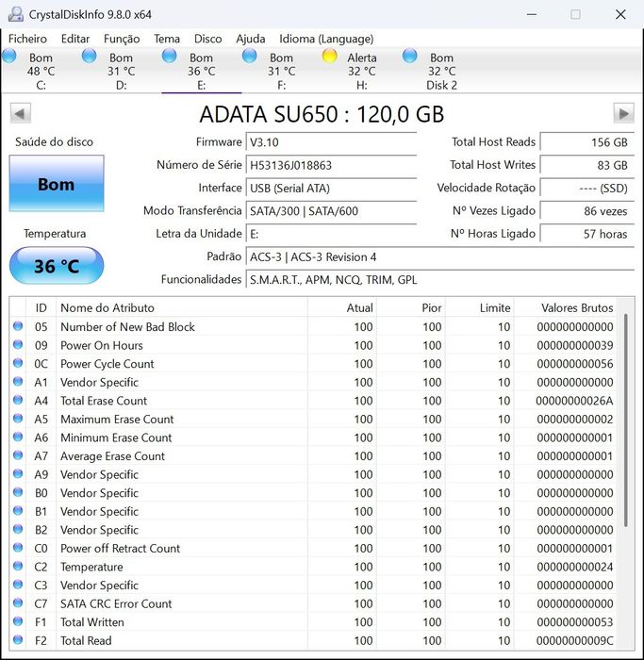Click the Bom 32 °C Disk 2 label
This screenshot has height=660, width=644.
[441, 71]
